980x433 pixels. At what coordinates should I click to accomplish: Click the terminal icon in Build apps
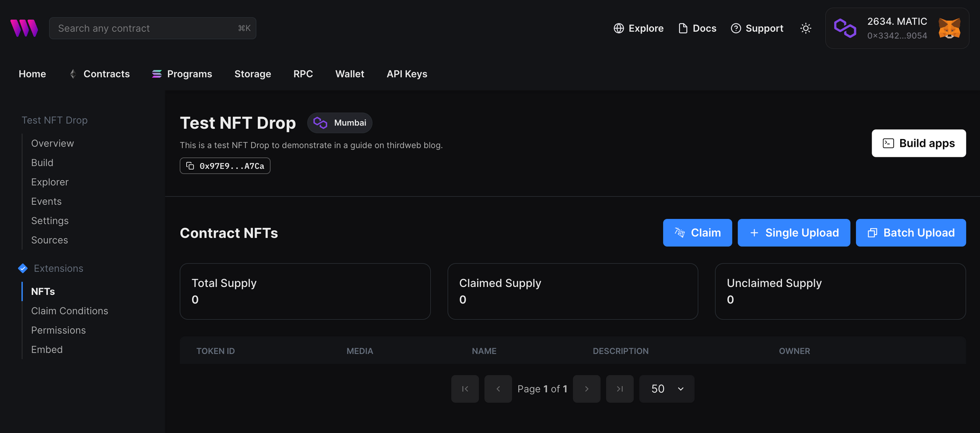(x=888, y=143)
